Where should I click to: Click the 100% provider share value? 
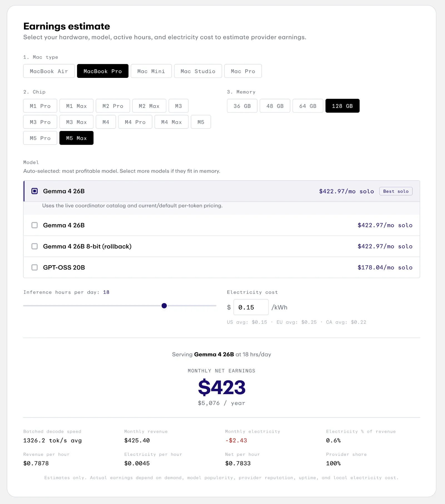333,463
